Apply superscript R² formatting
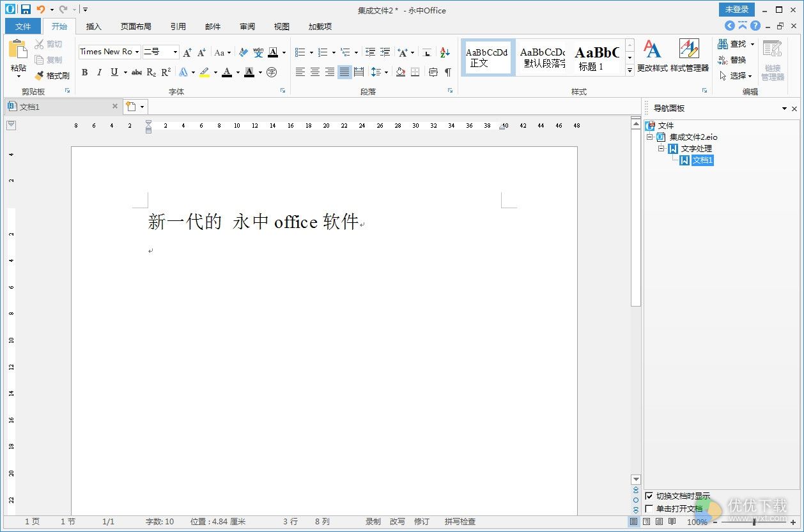 click(x=166, y=72)
